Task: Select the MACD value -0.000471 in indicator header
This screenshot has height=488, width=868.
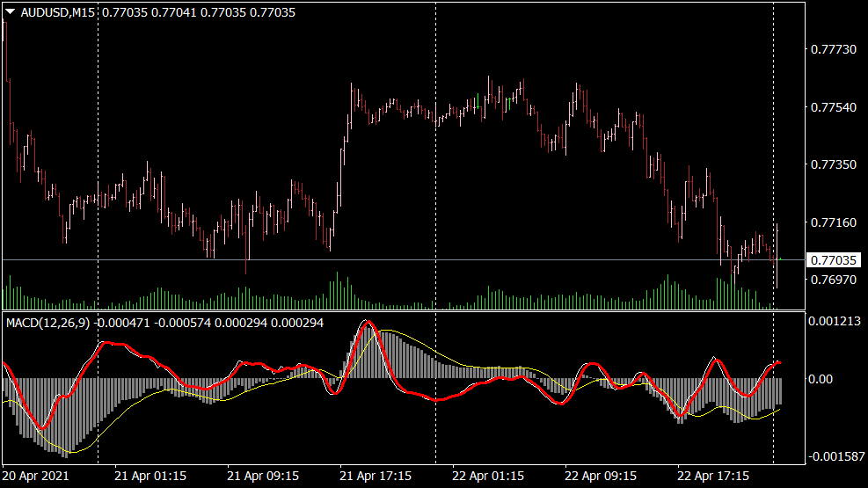Action: coord(122,323)
